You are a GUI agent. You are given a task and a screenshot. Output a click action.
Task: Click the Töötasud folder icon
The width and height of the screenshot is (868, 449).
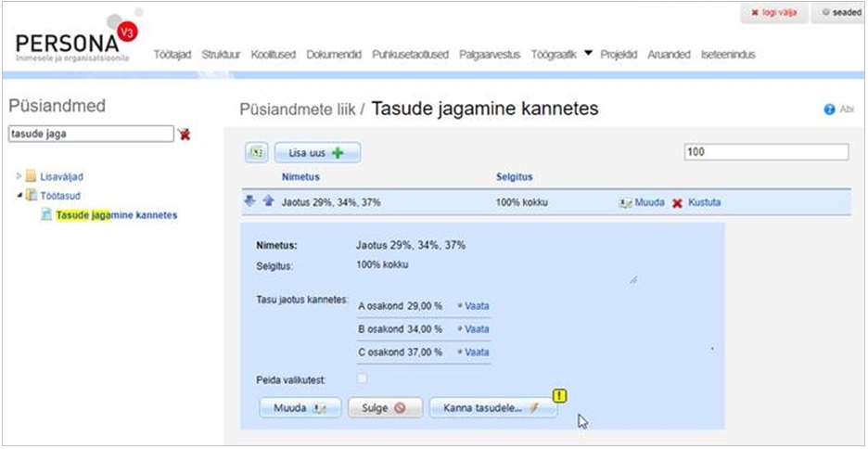32,195
